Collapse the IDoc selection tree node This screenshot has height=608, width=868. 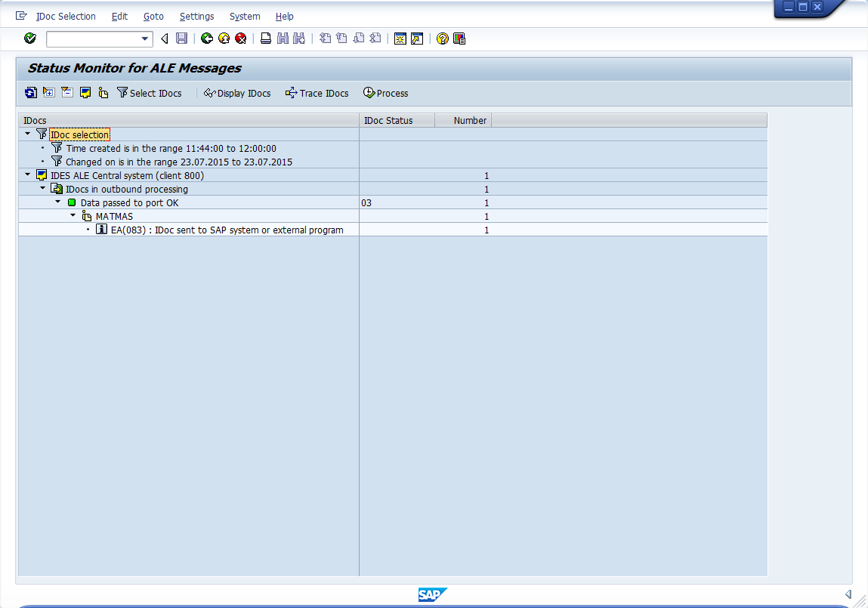28,134
